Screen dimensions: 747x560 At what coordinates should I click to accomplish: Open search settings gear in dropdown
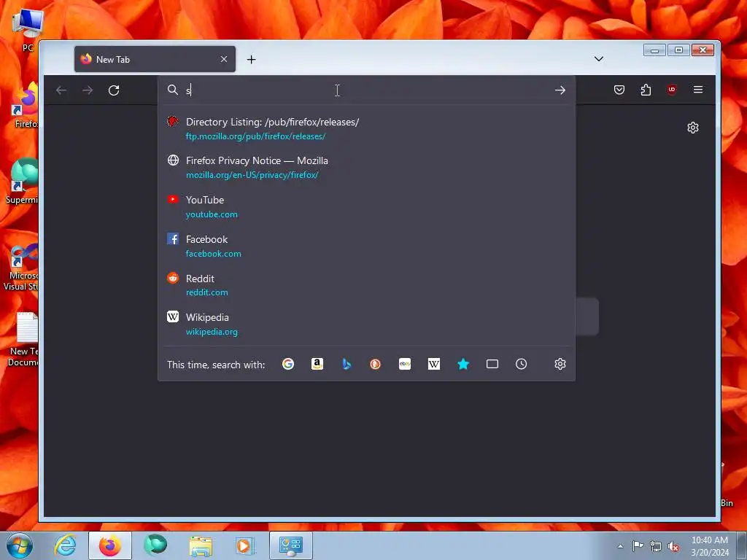pyautogui.click(x=560, y=365)
